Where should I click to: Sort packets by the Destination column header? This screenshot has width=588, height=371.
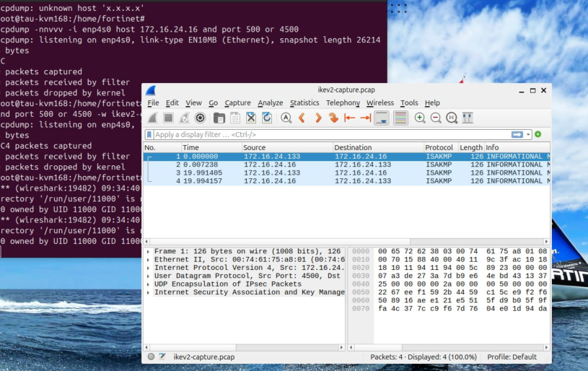point(378,147)
